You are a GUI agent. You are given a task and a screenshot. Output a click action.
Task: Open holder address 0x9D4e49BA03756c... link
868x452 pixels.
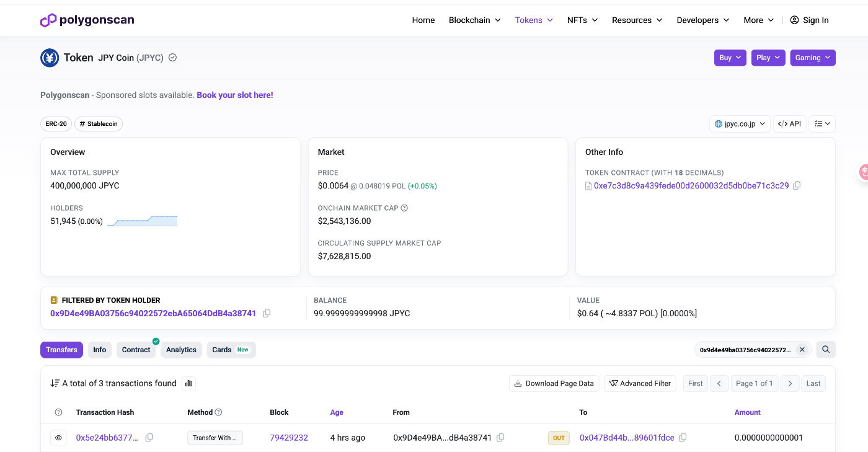coord(153,313)
